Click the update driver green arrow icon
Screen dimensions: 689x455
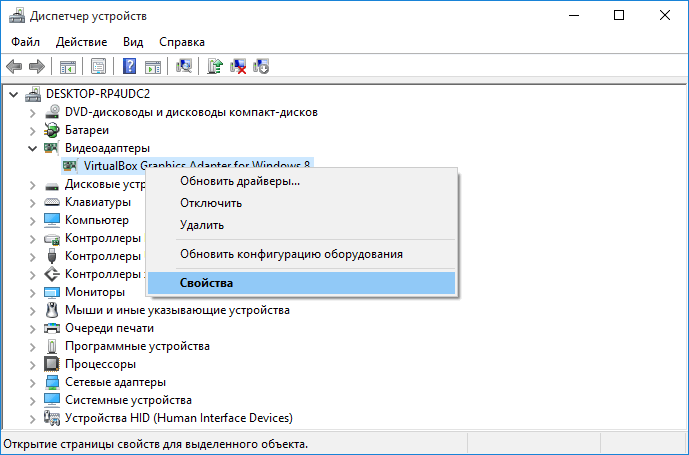(x=214, y=67)
